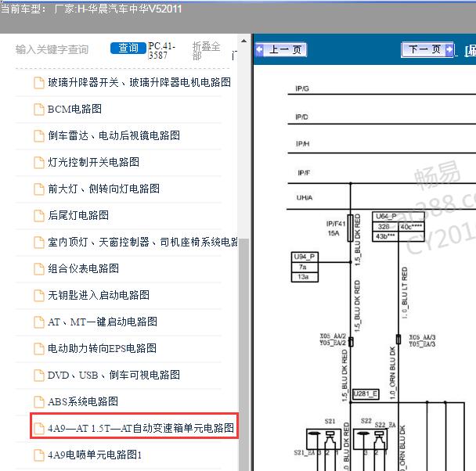Click IP/F41 15A fuse label
The width and height of the screenshot is (476, 471).
(x=336, y=228)
